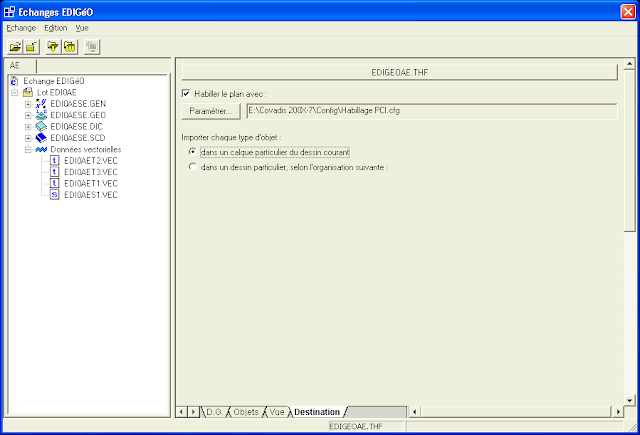Collapse the Lot EDI0AE tree node
The height and width of the screenshot is (435, 640).
pos(15,93)
